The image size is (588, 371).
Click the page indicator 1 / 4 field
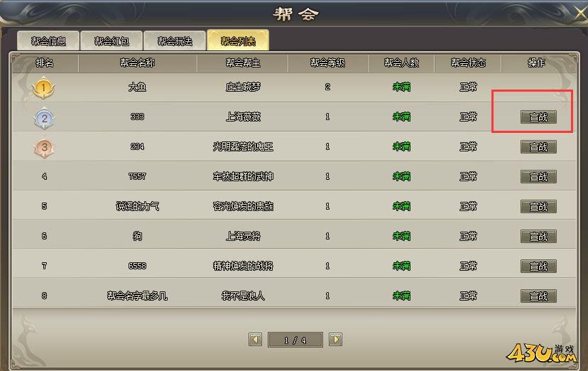click(295, 340)
